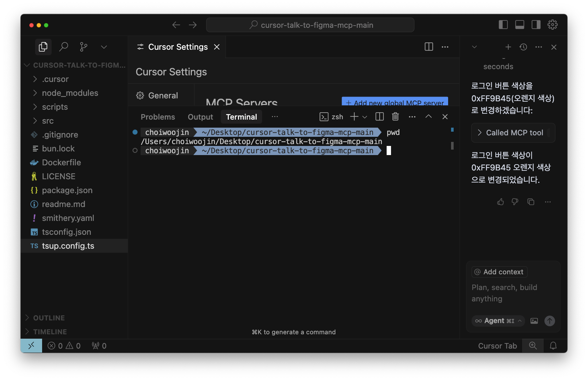Go forward with the right arrow
The width and height of the screenshot is (588, 380).
(193, 25)
